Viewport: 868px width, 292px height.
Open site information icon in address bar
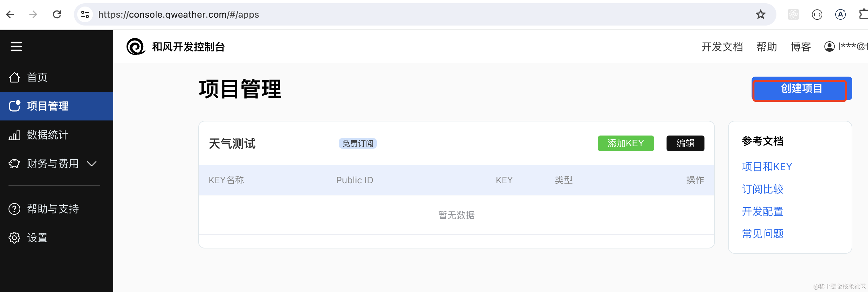pyautogui.click(x=85, y=14)
